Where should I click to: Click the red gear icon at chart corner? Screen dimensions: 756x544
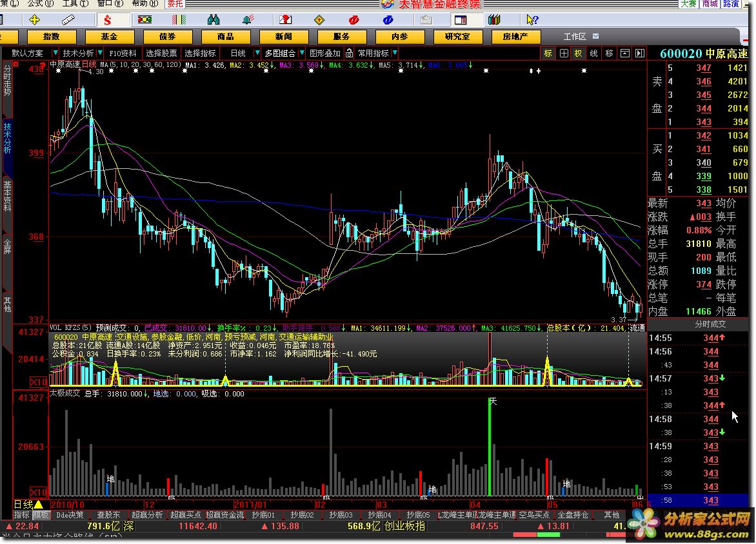[16, 64]
